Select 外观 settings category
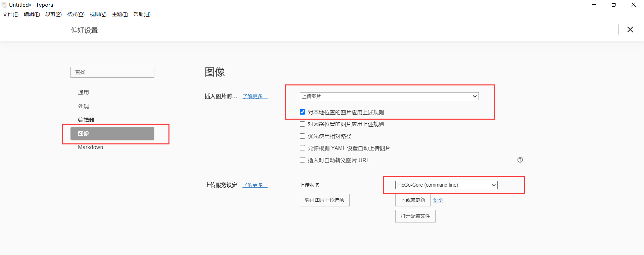644x255 pixels. click(x=112, y=106)
